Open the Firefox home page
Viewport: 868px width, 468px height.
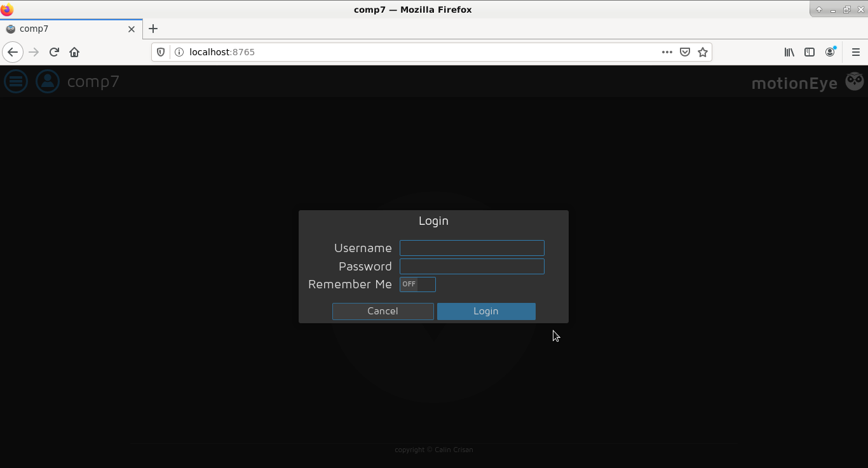[x=74, y=52]
